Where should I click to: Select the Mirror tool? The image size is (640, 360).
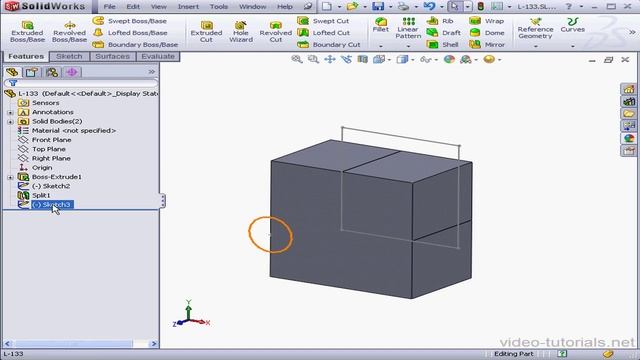click(x=487, y=44)
